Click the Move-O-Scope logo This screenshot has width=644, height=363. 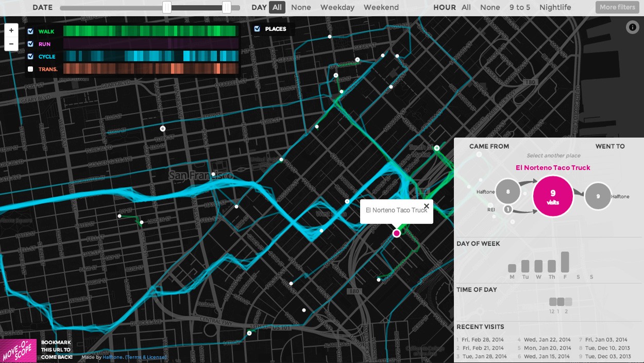pos(18,351)
